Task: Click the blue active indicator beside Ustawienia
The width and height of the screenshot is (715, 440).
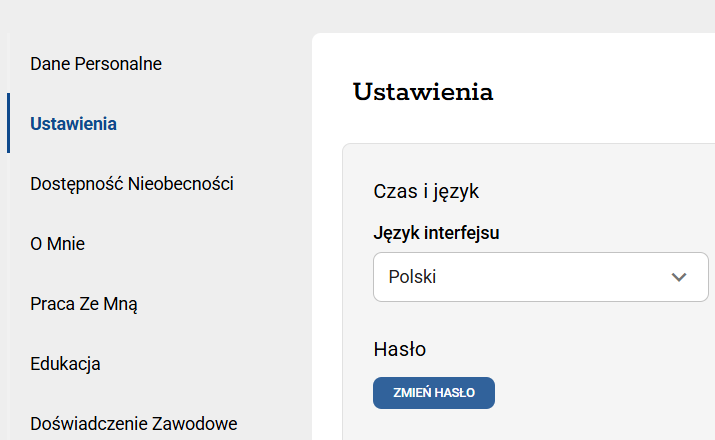Action: click(x=8, y=124)
